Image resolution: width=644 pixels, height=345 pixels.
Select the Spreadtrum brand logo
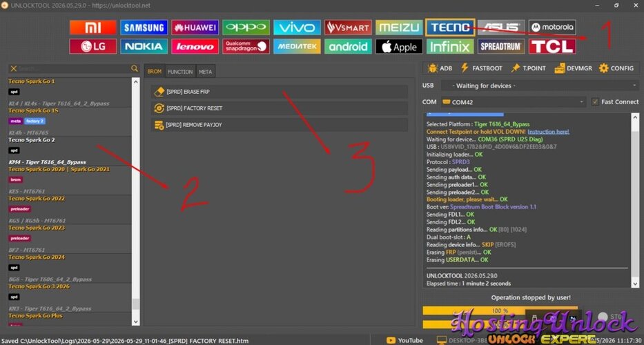tap(501, 46)
